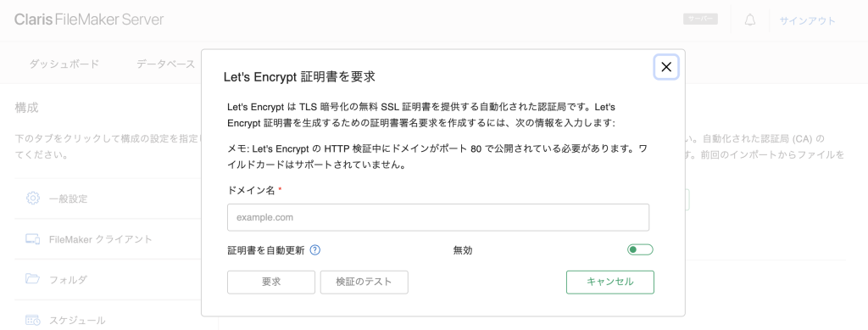Image resolution: width=868 pixels, height=330 pixels.
Task: Click the FileMaker クライアント device icon
Action: pos(33,239)
